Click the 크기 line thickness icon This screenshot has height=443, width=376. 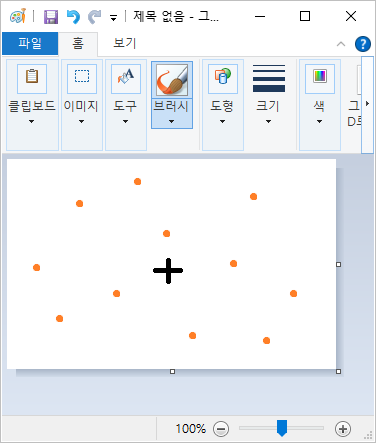pyautogui.click(x=269, y=79)
